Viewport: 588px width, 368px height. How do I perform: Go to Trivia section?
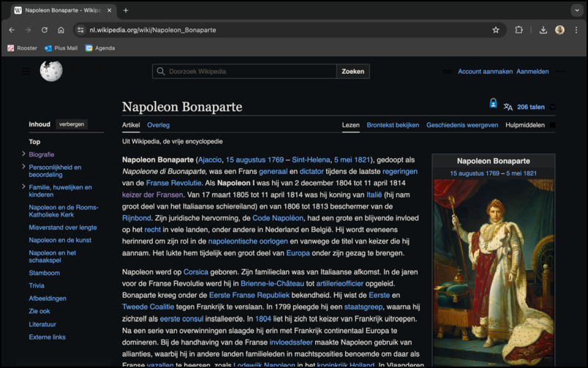pyautogui.click(x=37, y=285)
